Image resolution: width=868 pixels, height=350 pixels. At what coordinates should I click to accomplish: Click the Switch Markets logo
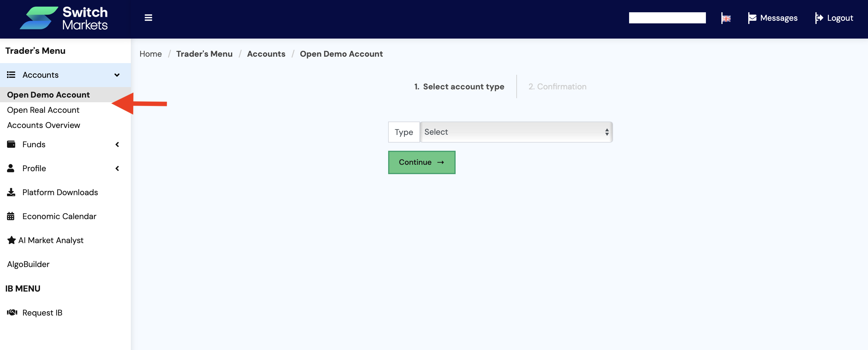point(64,18)
